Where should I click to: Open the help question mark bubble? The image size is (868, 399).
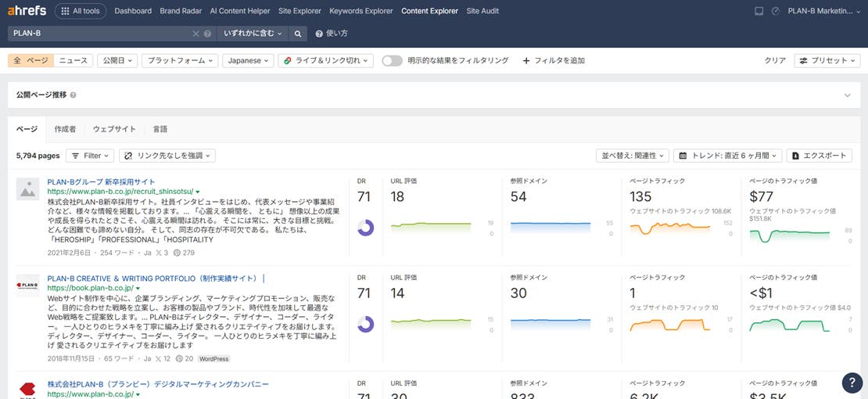(852, 383)
